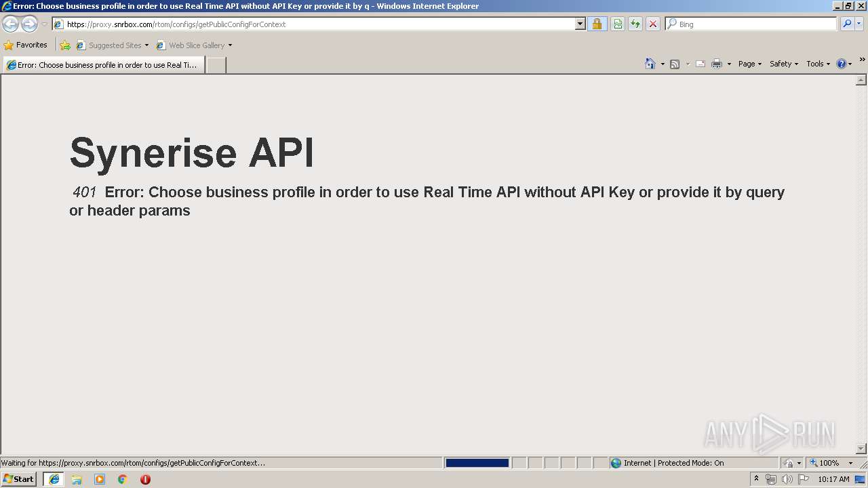Click the vertical scrollbar up arrow
The width and height of the screenshot is (868, 488).
point(861,80)
